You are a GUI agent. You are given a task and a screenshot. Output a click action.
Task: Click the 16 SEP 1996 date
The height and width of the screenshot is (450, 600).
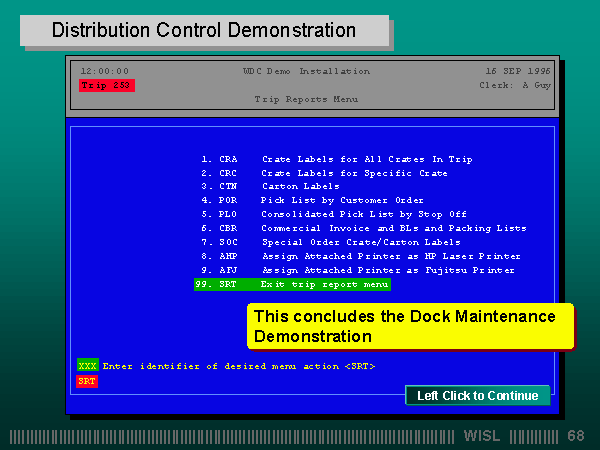pos(518,71)
